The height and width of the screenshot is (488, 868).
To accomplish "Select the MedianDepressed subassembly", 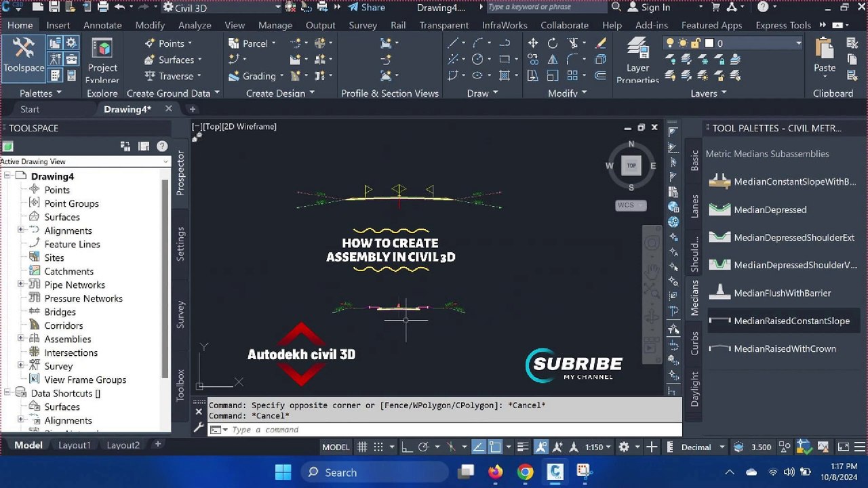I will pyautogui.click(x=770, y=209).
